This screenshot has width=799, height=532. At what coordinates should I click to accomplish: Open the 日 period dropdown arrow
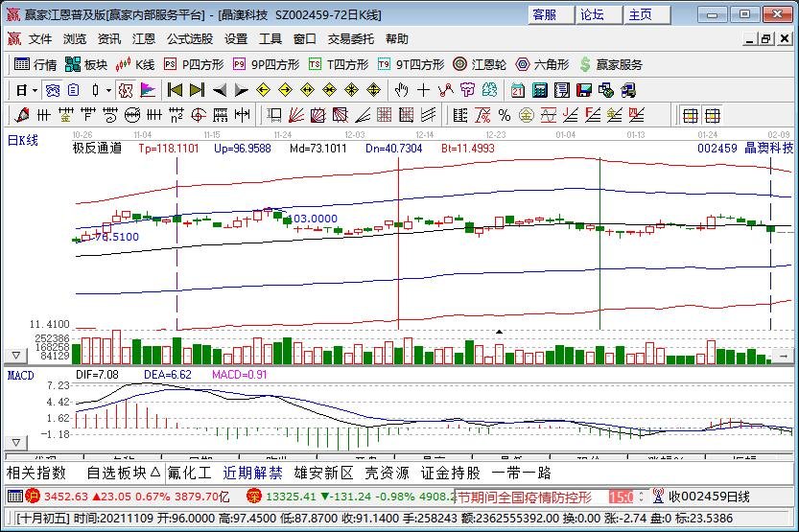35,91
